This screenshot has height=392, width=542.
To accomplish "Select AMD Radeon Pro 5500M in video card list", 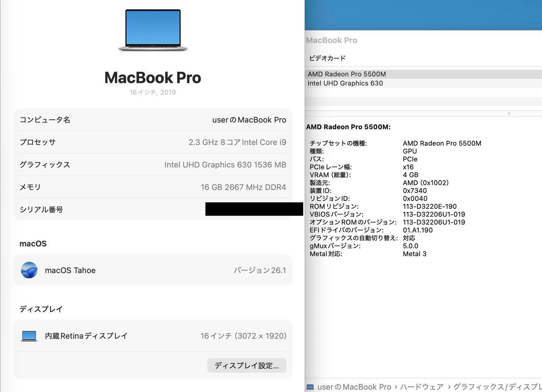I will coord(346,74).
